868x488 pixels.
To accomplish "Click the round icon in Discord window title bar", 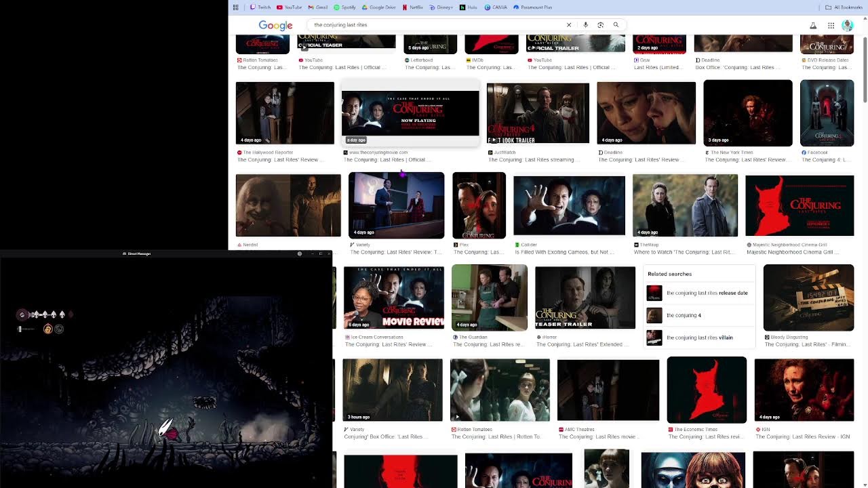I will tap(300, 253).
